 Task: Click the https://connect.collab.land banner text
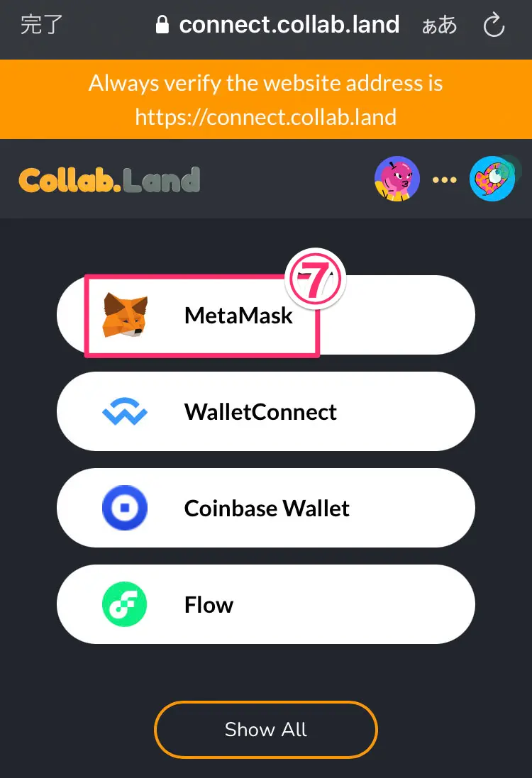pos(266,117)
